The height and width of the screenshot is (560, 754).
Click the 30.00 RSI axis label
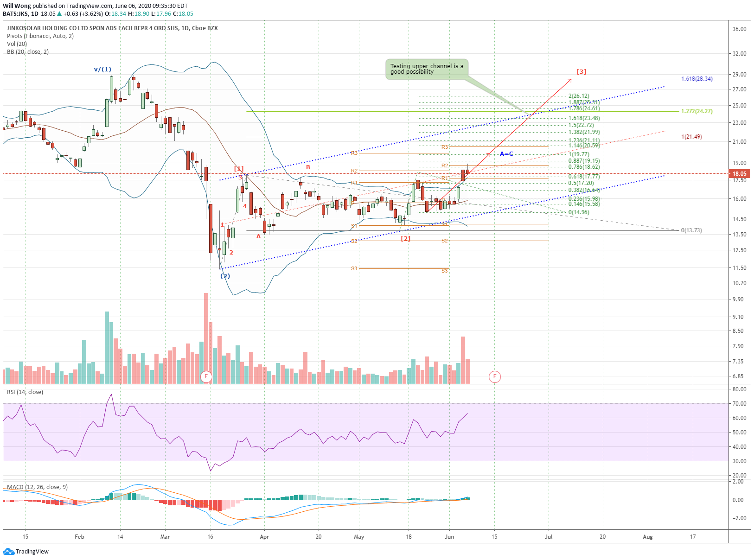[739, 461]
